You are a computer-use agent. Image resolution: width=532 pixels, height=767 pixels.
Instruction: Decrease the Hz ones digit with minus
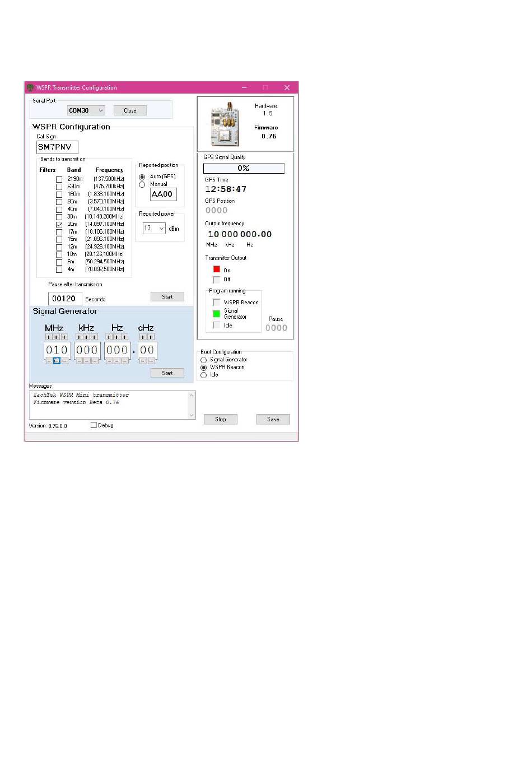point(125,361)
